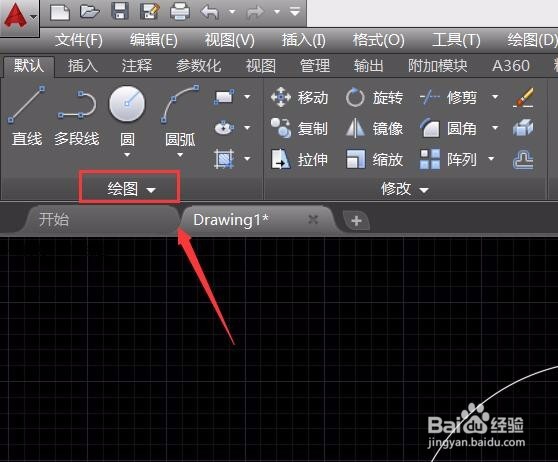Screen dimensions: 558x462
Task: Open the 编辑(E) menu
Action: pyautogui.click(x=154, y=40)
